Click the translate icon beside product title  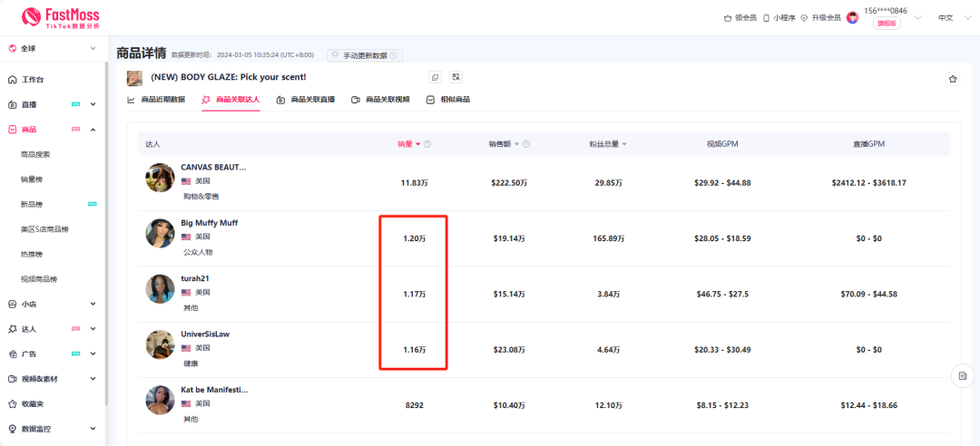tap(456, 78)
